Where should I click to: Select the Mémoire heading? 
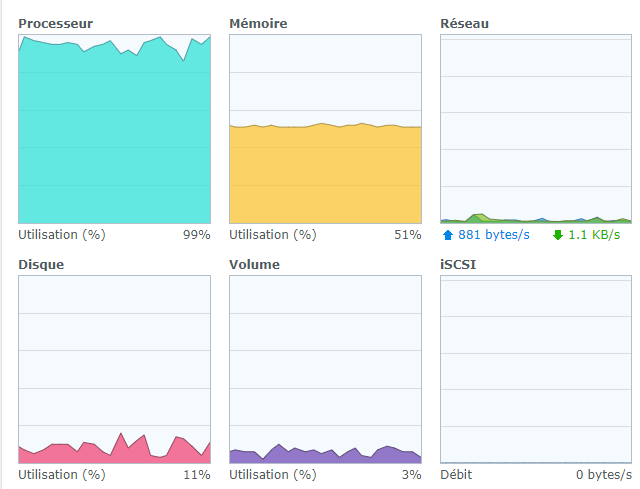pos(258,22)
